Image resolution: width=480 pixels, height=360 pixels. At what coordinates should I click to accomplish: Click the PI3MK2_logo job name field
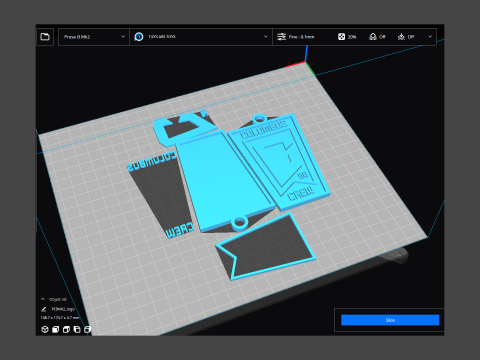(63, 309)
